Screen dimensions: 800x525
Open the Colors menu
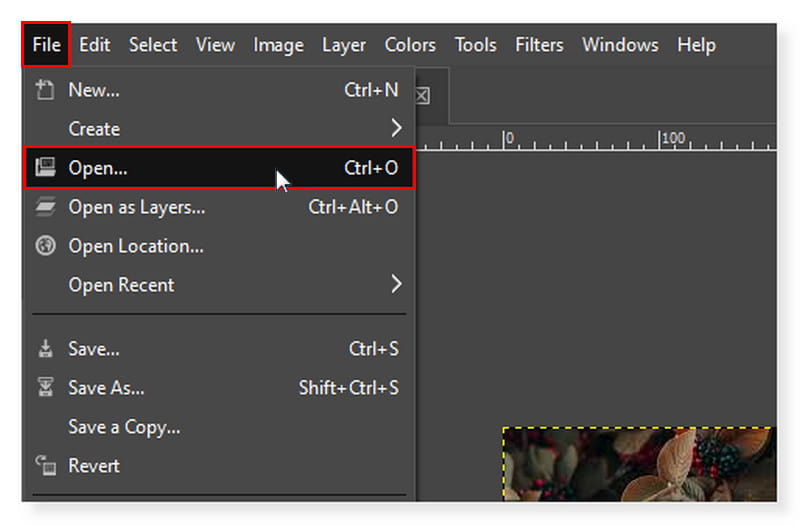[410, 45]
